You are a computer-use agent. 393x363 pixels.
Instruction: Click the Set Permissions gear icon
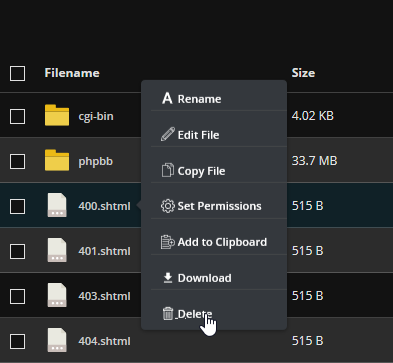pyautogui.click(x=168, y=206)
